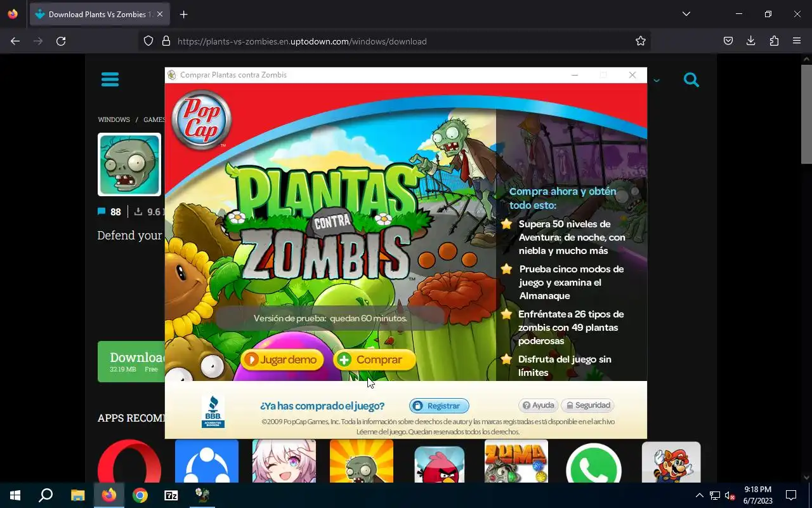Close the Comprar Plantas contra Zombis dialog
This screenshot has height=508, width=812.
[x=632, y=75]
